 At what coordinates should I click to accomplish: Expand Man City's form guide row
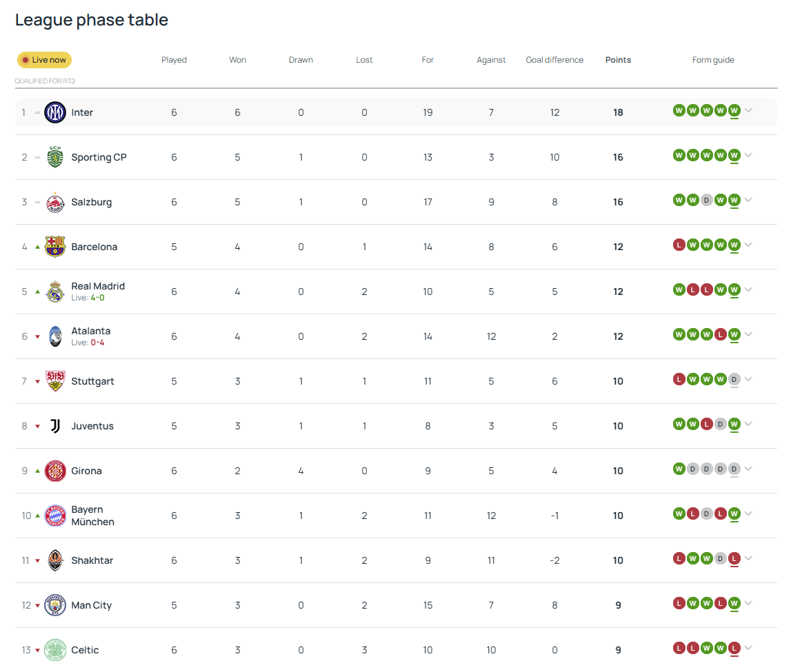point(748,603)
